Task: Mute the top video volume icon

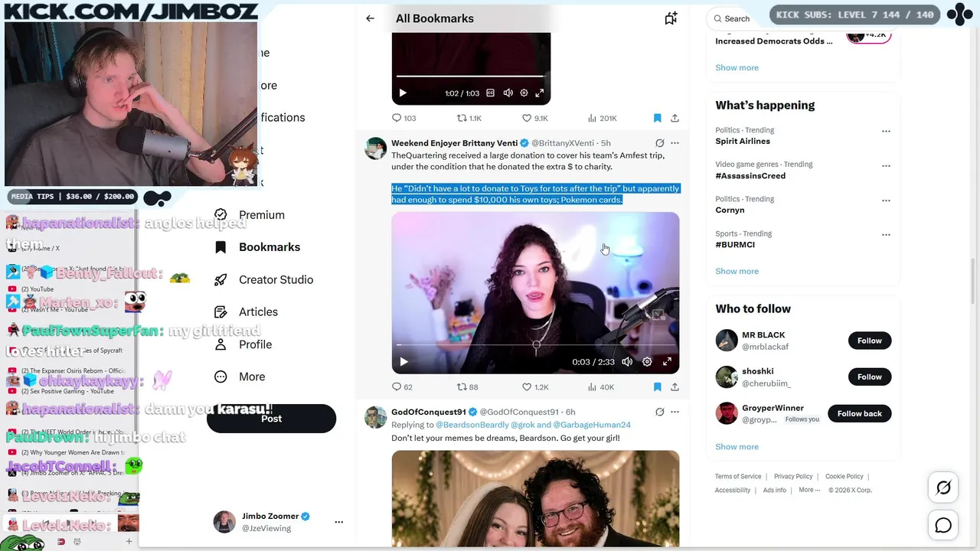Action: point(508,93)
